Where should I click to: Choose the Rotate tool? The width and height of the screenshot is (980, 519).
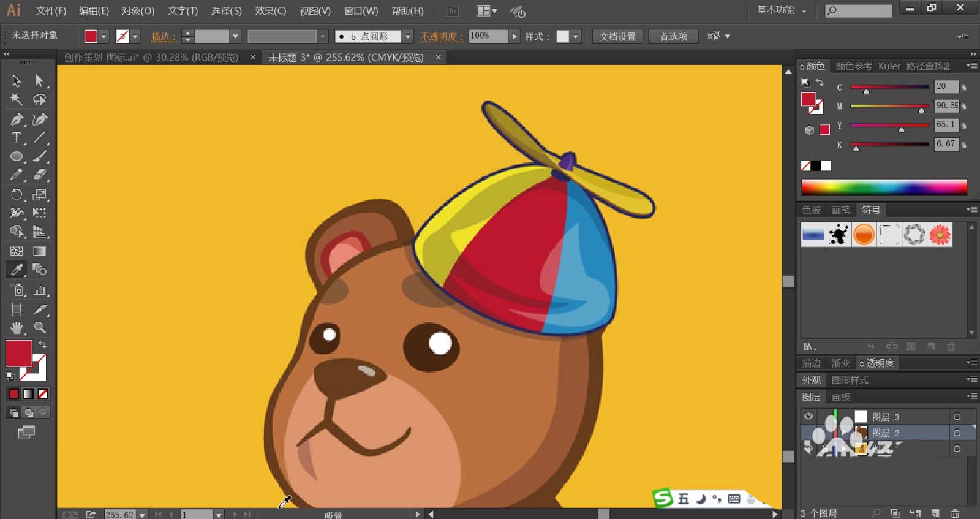[17, 195]
